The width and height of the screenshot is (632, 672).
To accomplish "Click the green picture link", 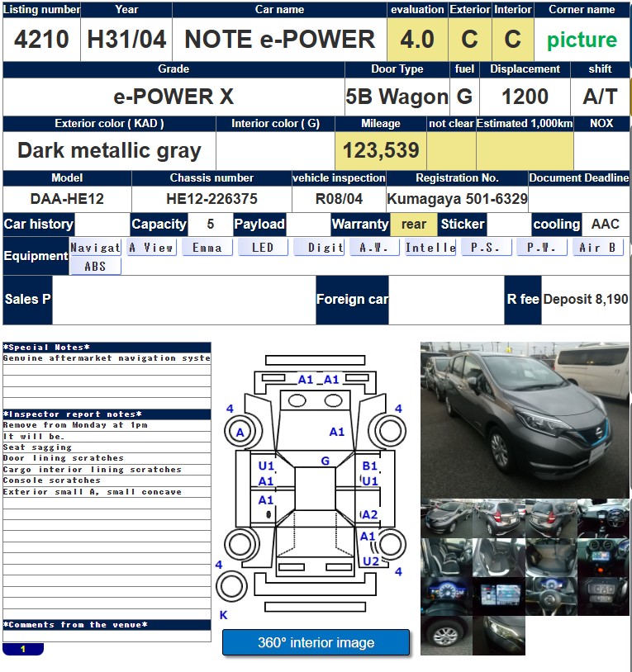I will (x=582, y=40).
